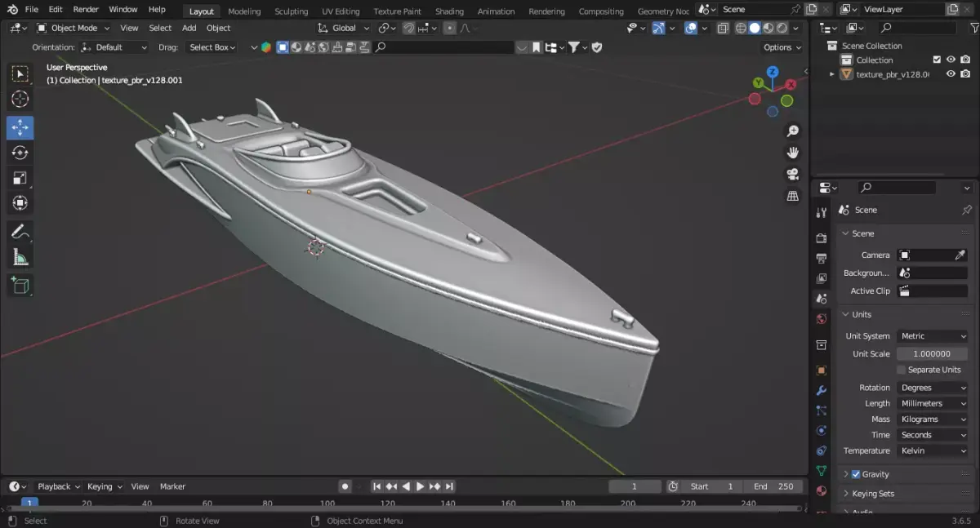980x528 pixels.
Task: Click the zoom magnifier viewport gizmo
Action: pyautogui.click(x=792, y=131)
